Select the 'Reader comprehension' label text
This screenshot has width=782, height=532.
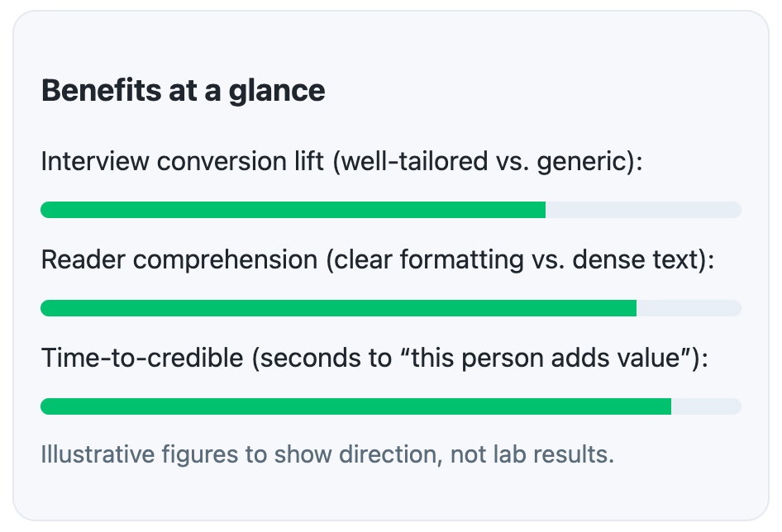[x=179, y=259]
